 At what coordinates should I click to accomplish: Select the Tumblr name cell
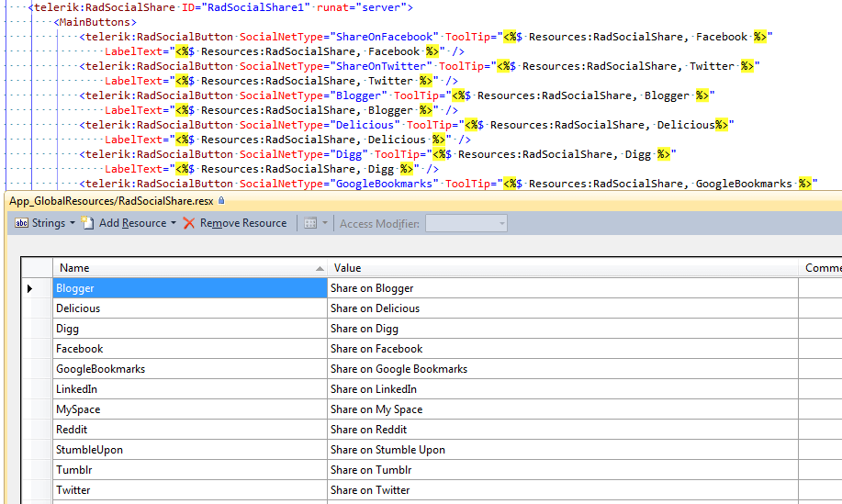(189, 470)
